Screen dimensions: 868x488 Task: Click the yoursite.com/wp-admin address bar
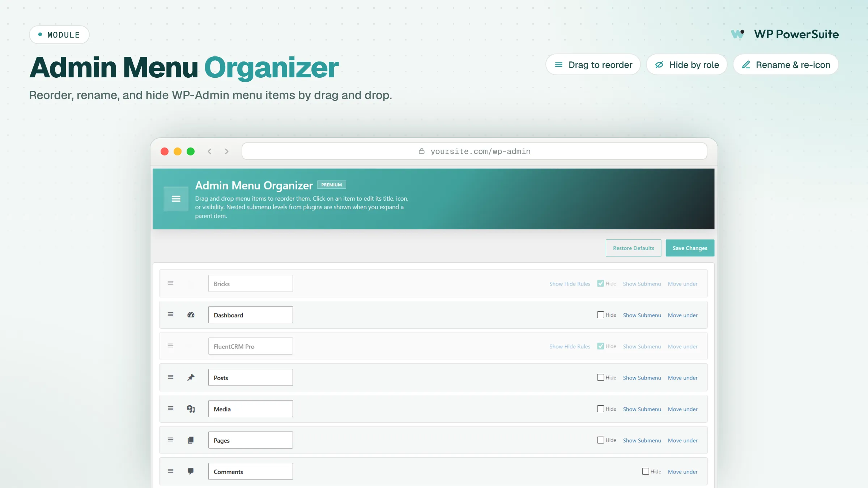(x=475, y=151)
